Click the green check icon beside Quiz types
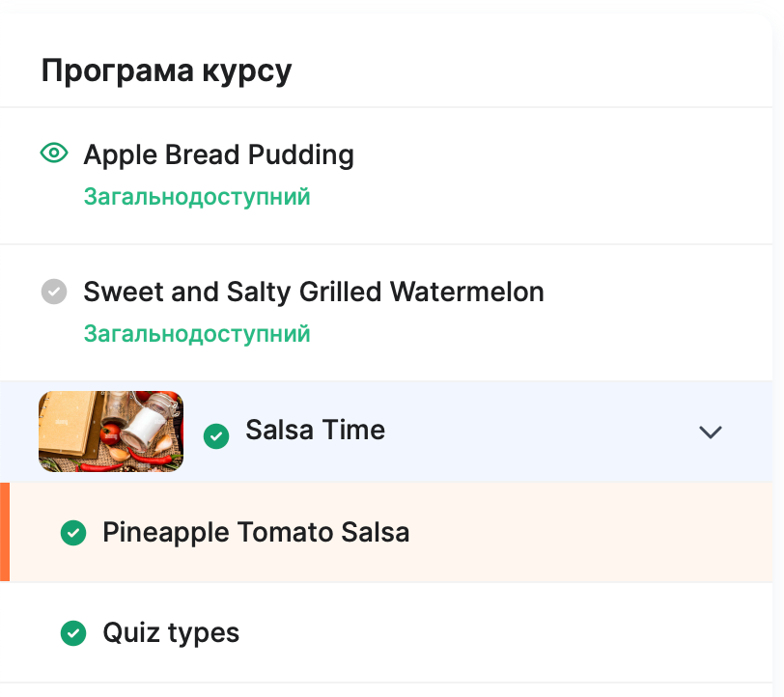Image resolution: width=784 pixels, height=697 pixels. (x=73, y=633)
